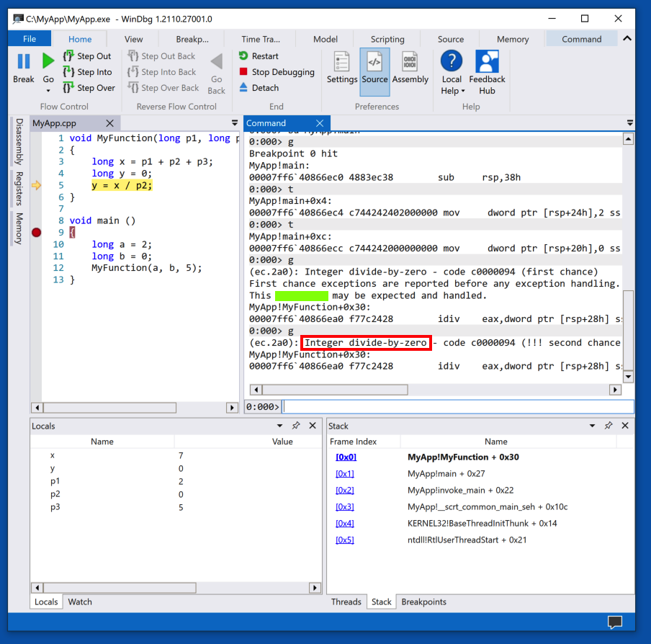Click the [0x1] stack frame link

(x=345, y=473)
